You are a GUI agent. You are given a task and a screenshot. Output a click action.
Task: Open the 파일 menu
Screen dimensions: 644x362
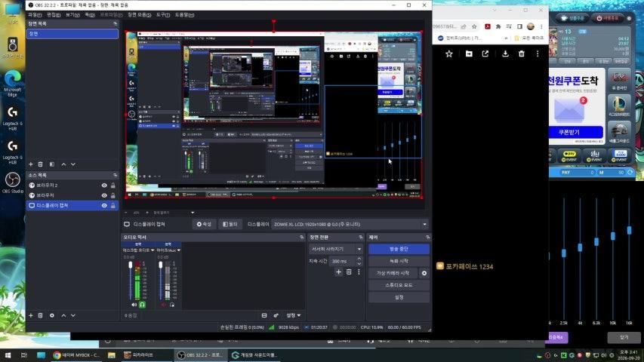pos(35,15)
